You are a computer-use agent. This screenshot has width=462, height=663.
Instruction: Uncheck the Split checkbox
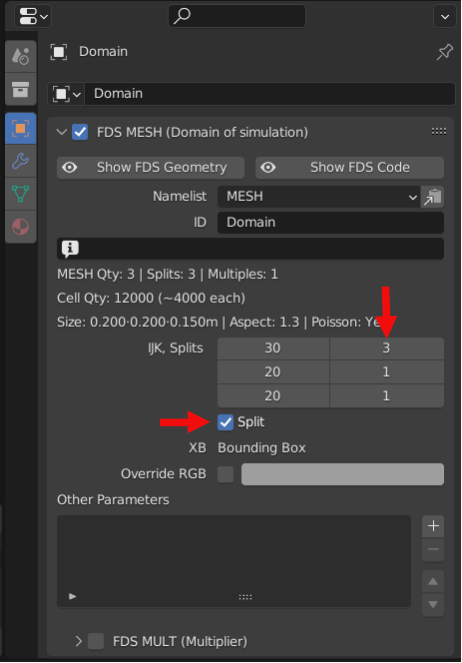tap(225, 422)
